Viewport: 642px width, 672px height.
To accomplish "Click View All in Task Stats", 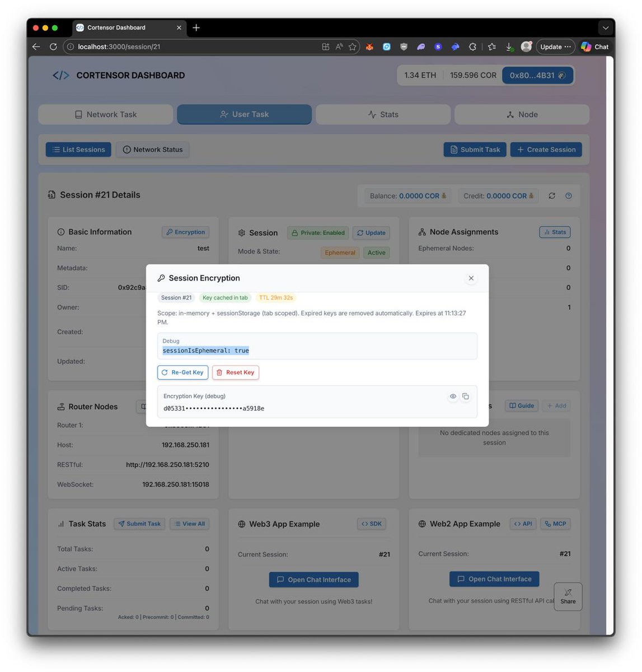I will click(190, 524).
